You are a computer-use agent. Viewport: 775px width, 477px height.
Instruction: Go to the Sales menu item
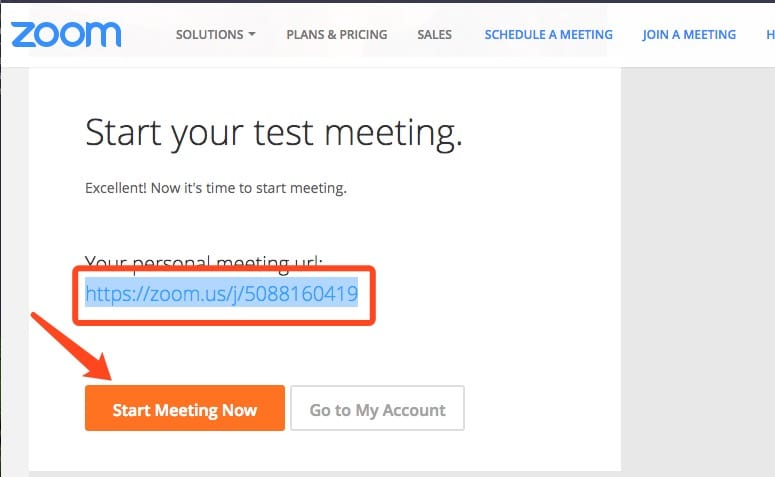tap(434, 34)
